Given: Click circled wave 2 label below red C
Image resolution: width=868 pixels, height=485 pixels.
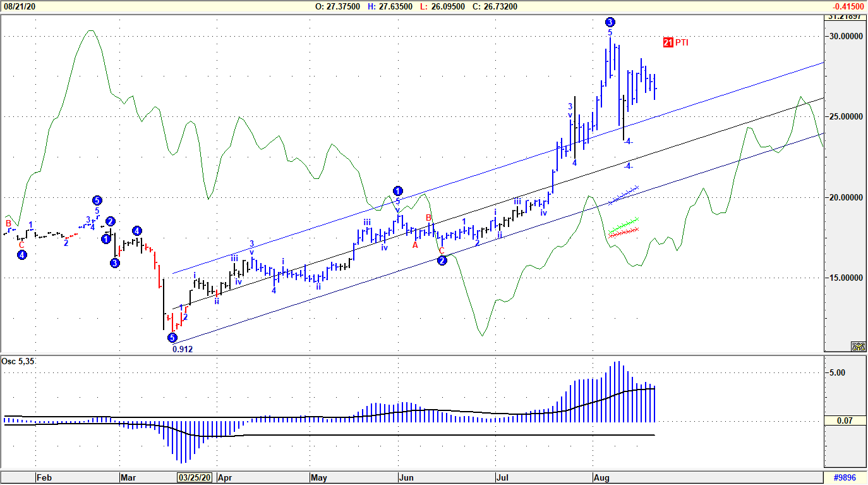Looking at the screenshot, I should point(442,261).
